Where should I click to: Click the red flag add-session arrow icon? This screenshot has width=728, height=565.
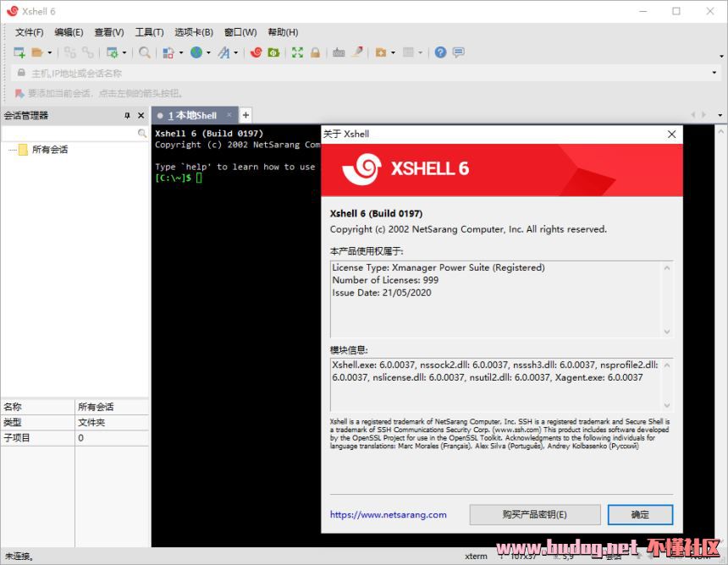pyautogui.click(x=19, y=93)
